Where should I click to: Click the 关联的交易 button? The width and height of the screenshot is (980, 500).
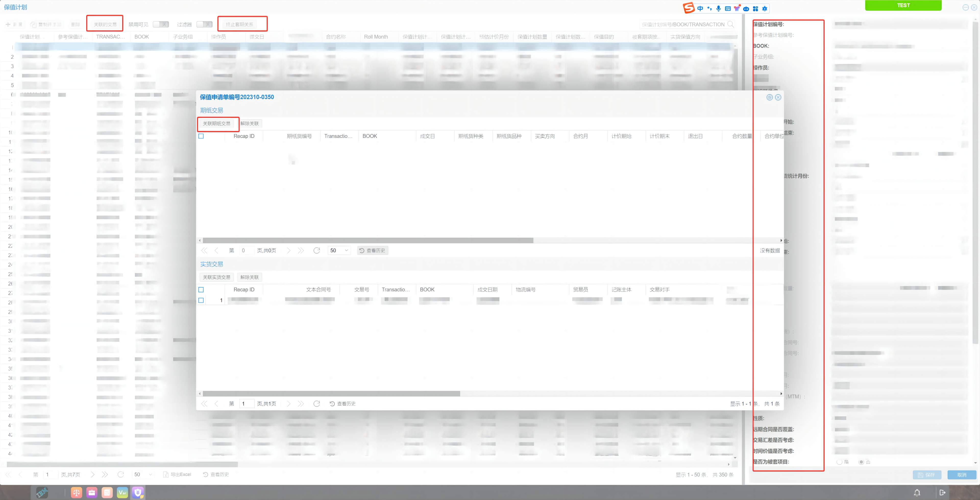coord(104,24)
